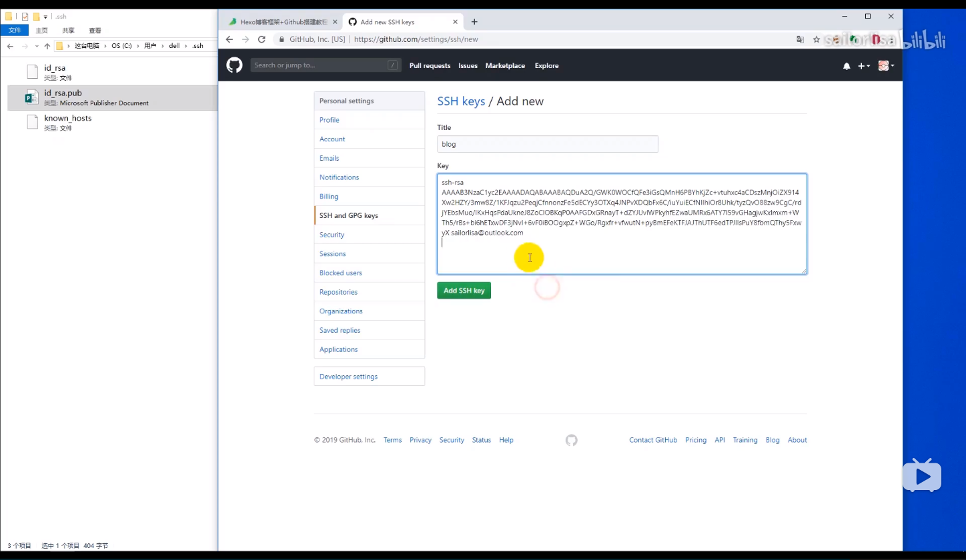This screenshot has width=966, height=560.
Task: Click the footer GitHub logo icon
Action: click(x=571, y=440)
